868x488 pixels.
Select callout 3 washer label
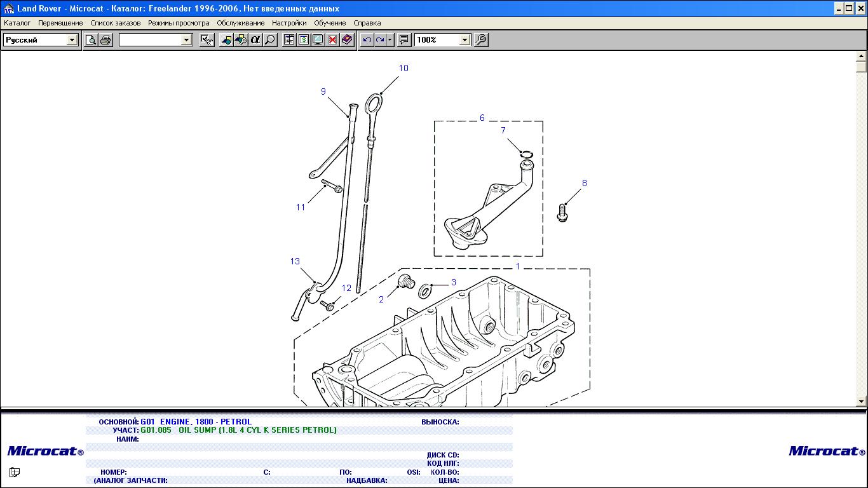click(454, 282)
